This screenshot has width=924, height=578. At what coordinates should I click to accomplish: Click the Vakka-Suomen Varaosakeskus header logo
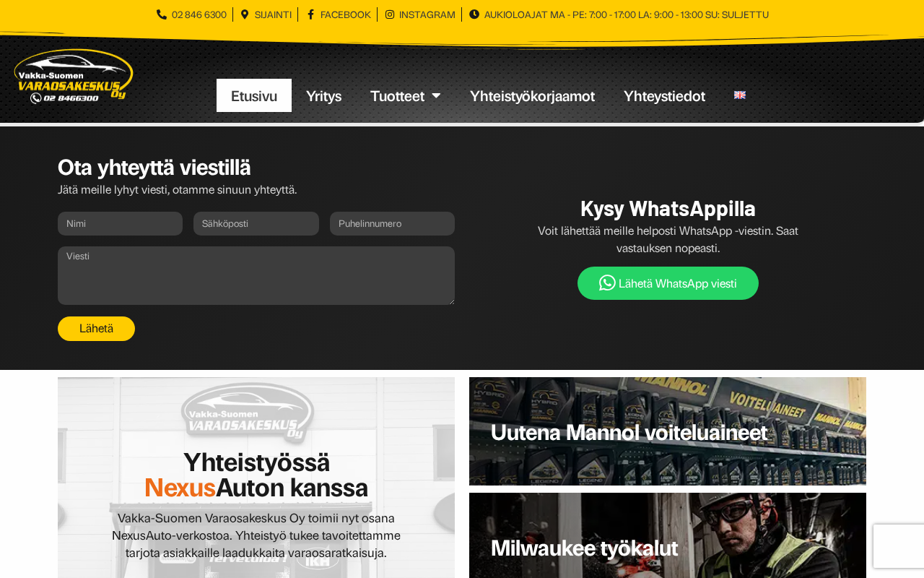point(74,77)
